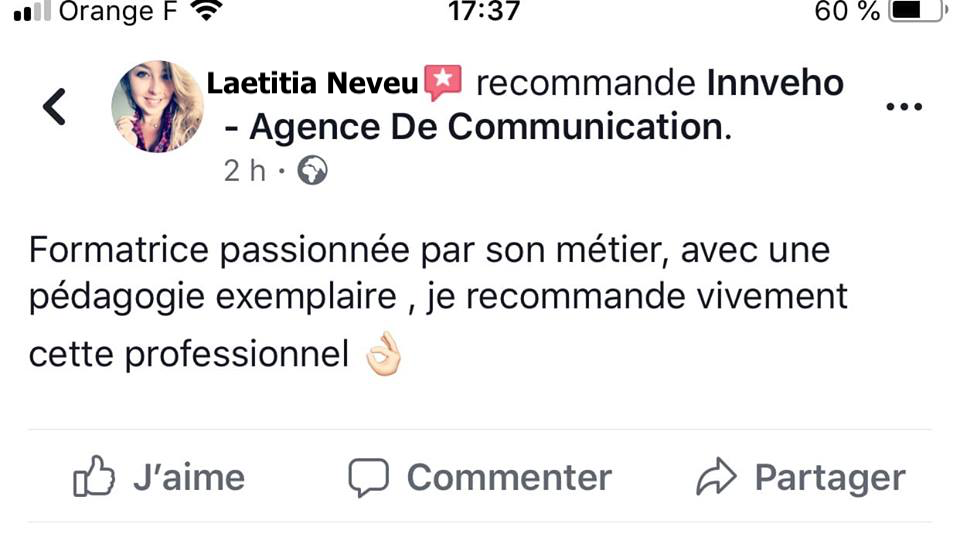Tap the Wi-Fi status icon
Viewport: 960px width, 540px height.
click(x=207, y=12)
